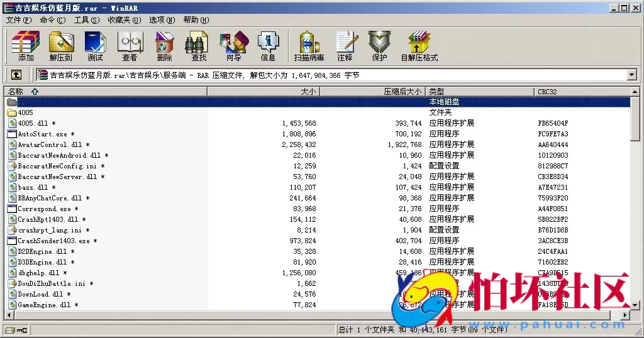Expand the archive path dropdown

pos(631,75)
